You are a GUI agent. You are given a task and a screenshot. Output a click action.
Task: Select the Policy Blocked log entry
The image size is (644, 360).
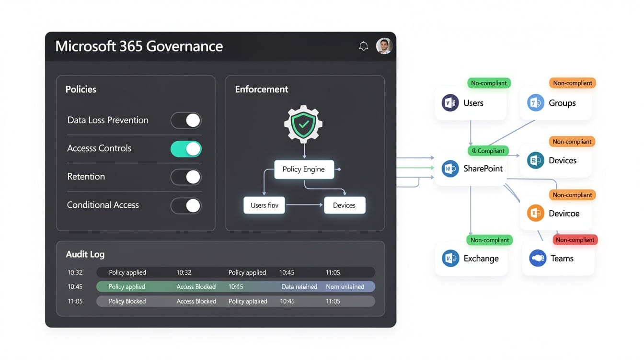tap(127, 301)
